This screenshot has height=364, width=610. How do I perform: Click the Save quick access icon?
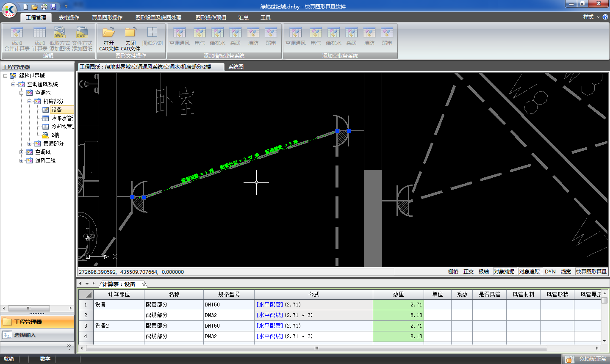tap(53, 6)
